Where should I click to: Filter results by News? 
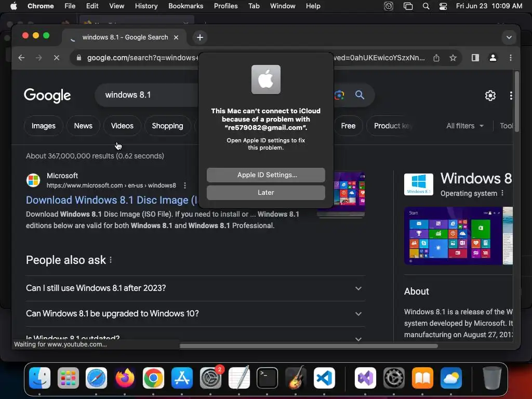click(x=83, y=126)
